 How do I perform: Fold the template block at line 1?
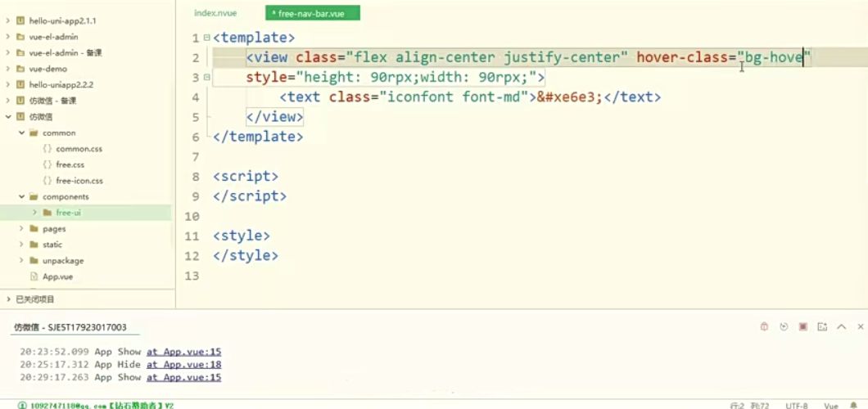206,38
